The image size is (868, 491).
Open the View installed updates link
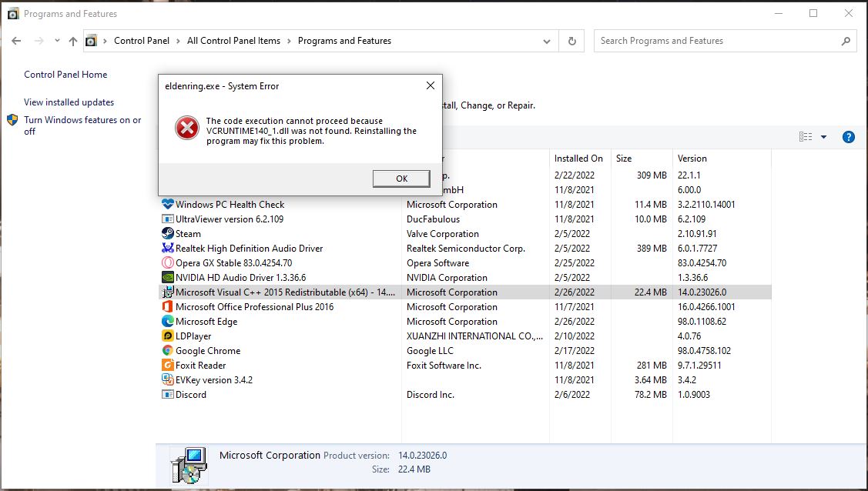69,102
